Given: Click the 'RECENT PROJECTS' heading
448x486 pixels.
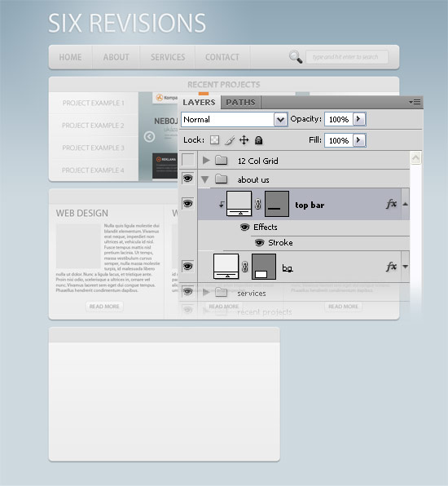Looking at the screenshot, I should tap(223, 85).
